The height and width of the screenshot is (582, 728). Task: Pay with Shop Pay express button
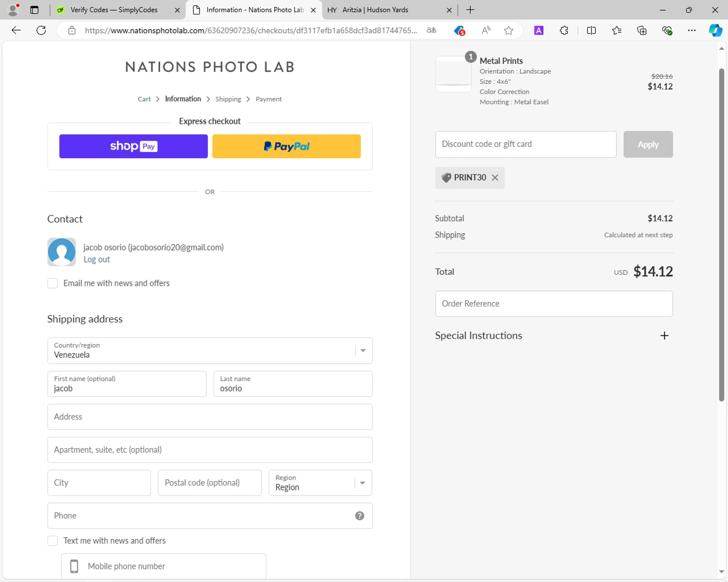click(x=133, y=146)
